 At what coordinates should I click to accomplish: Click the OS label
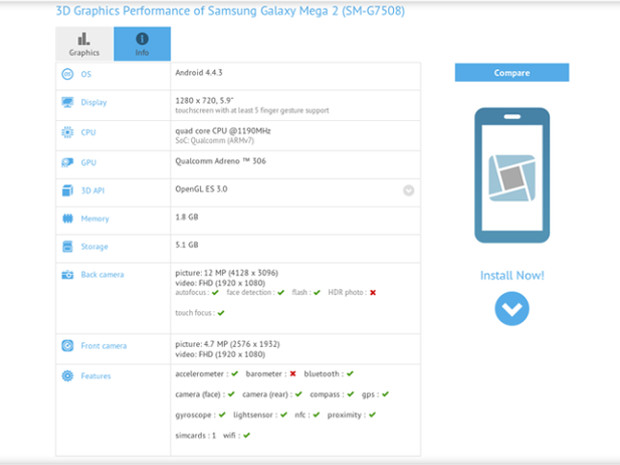[86, 74]
